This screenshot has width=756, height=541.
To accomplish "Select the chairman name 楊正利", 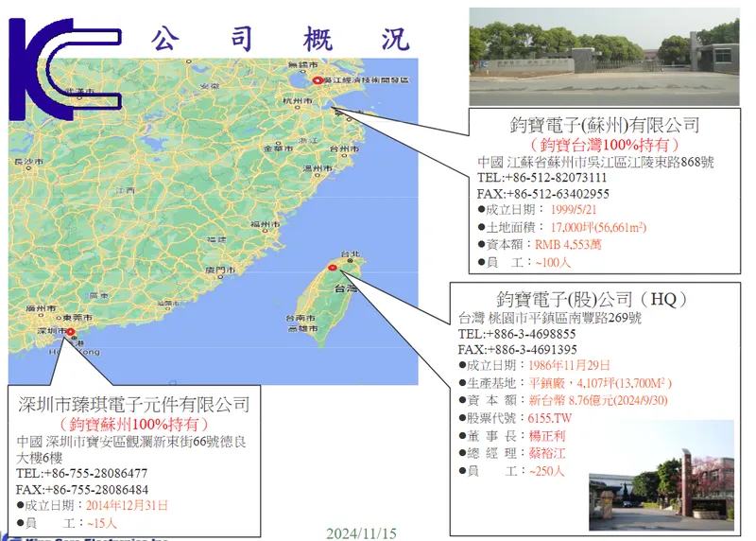I will point(547,436).
